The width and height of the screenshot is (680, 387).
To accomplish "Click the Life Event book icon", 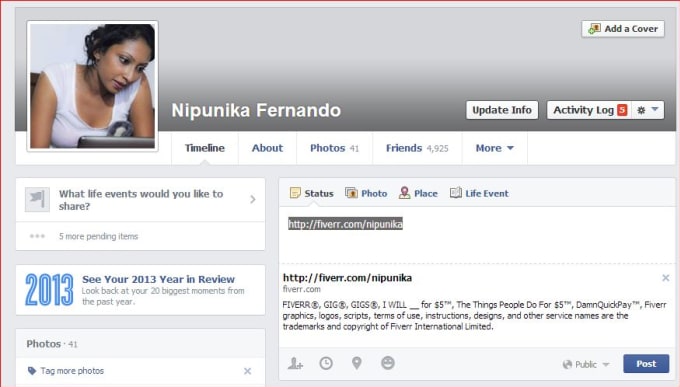I will (x=455, y=193).
